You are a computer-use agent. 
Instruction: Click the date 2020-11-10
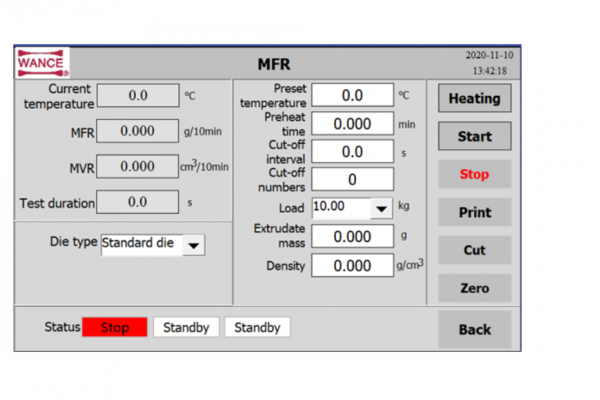(489, 56)
